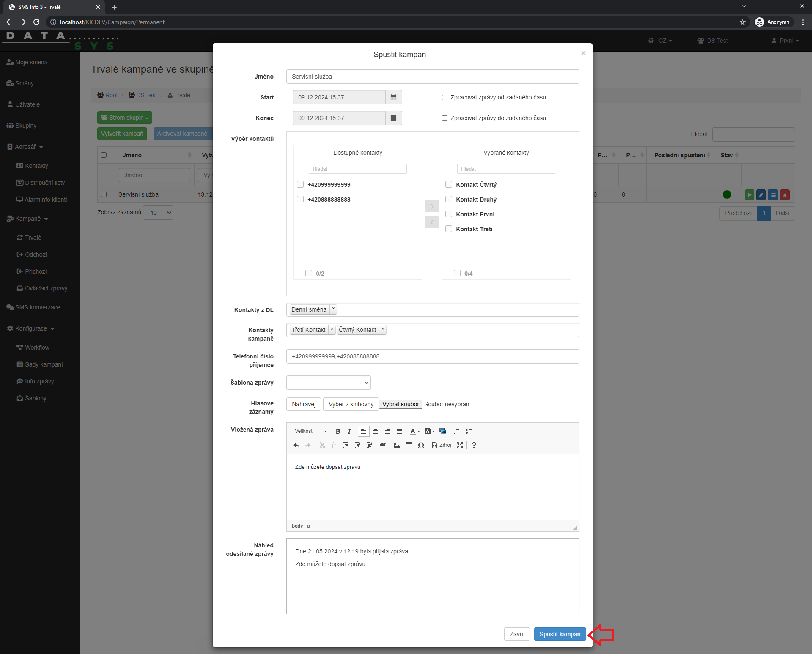The width and height of the screenshot is (812, 654).
Task: Open Odchozí campaigns in sidebar
Action: 36,254
